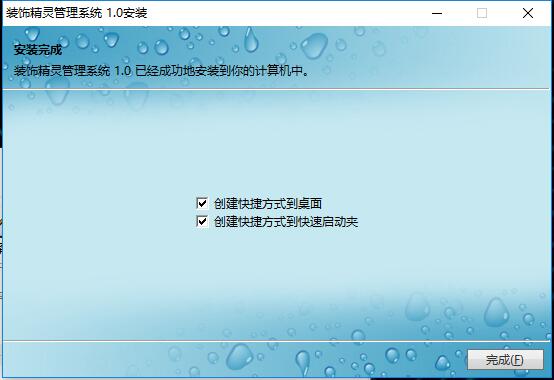Minimize the installer window

click(437, 13)
